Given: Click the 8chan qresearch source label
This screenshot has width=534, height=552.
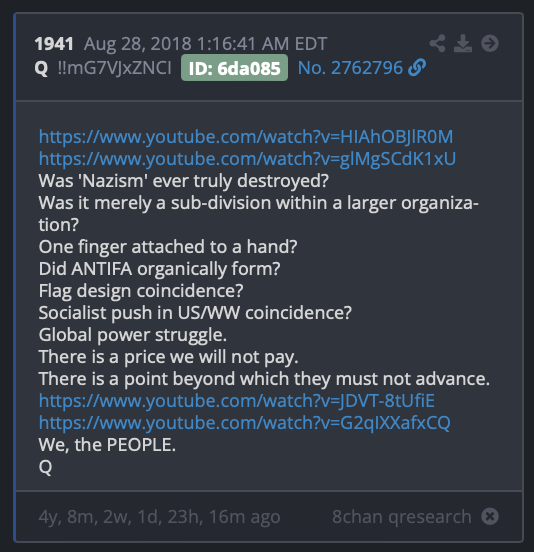Looking at the screenshot, I should [x=402, y=517].
